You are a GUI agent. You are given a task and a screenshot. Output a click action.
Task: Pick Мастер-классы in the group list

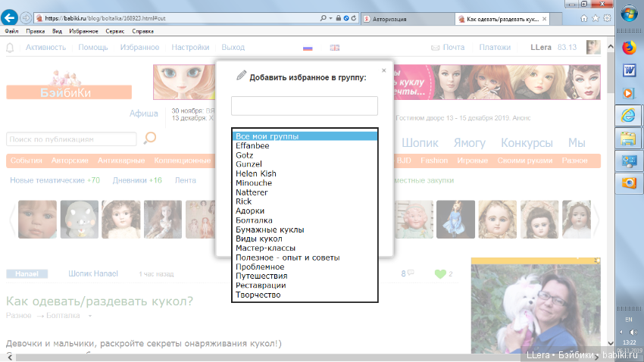[265, 248]
